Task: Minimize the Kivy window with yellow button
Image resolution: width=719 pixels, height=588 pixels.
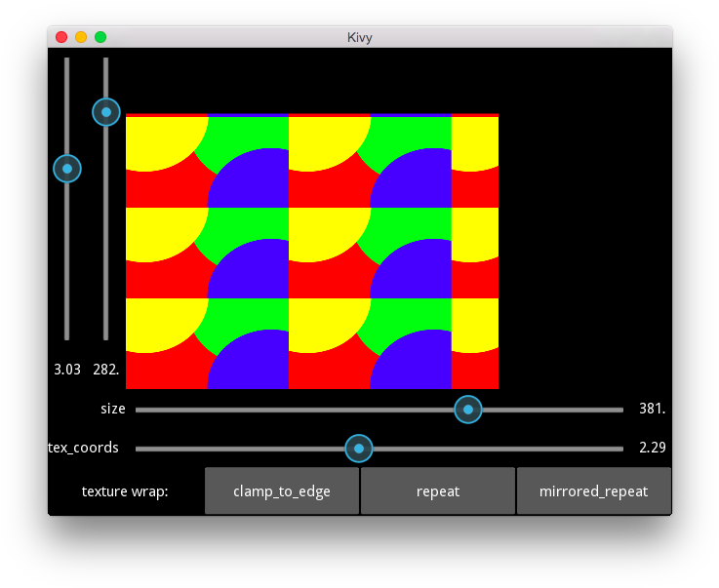Action: tap(81, 37)
